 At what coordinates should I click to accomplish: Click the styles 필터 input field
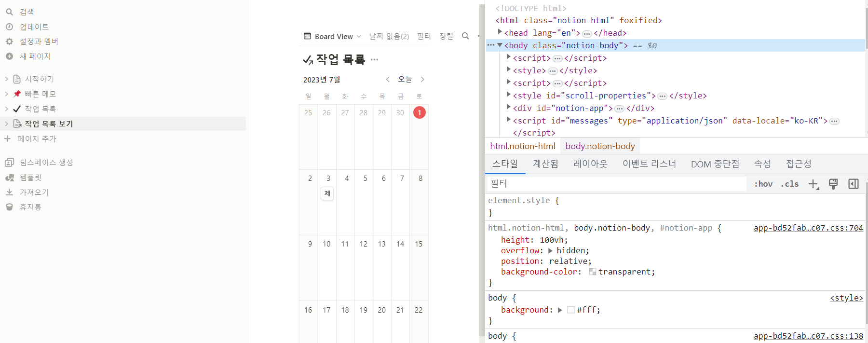point(617,184)
